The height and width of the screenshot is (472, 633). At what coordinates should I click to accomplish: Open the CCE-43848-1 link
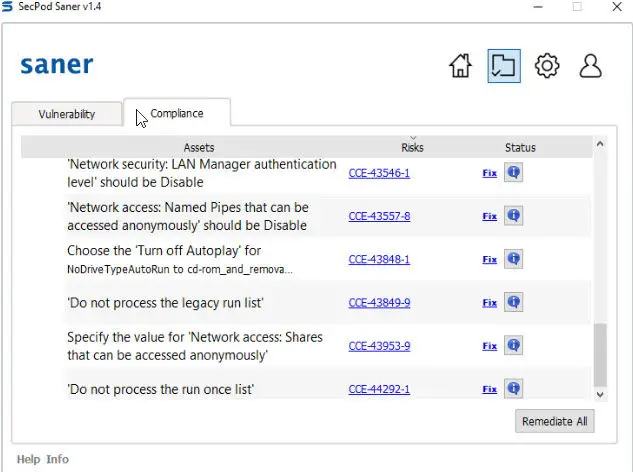(379, 259)
